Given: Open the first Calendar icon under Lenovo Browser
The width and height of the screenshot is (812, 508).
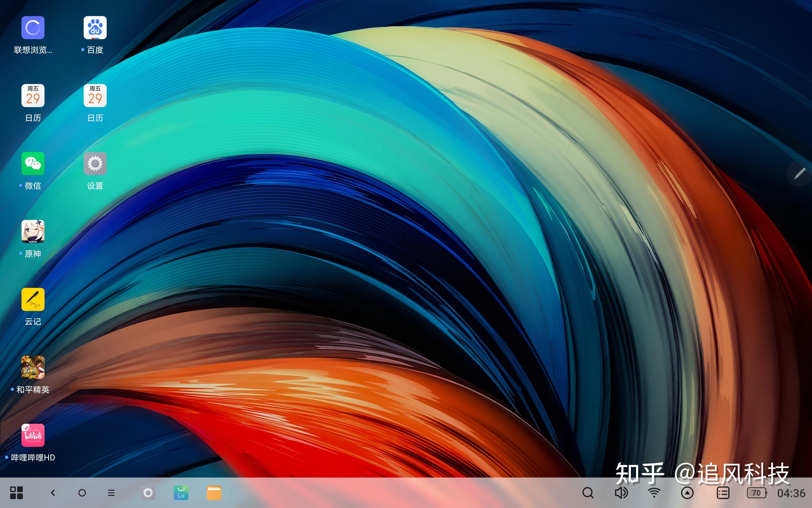Looking at the screenshot, I should [x=33, y=96].
